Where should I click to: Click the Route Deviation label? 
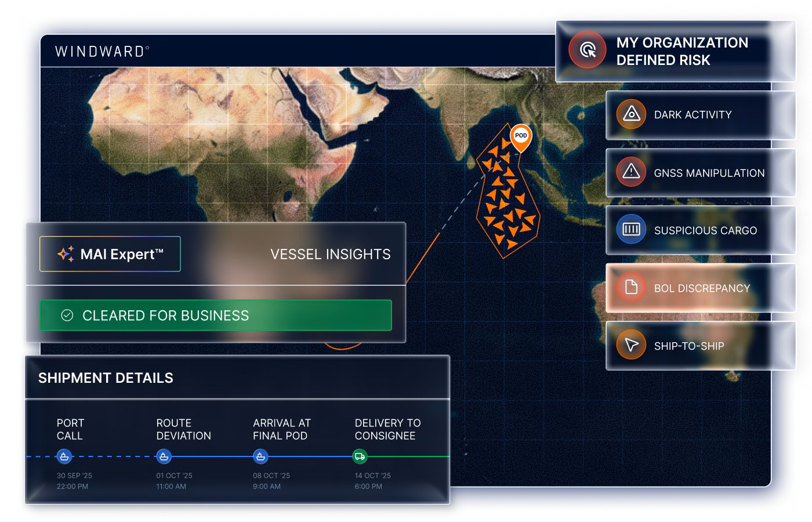click(x=184, y=429)
